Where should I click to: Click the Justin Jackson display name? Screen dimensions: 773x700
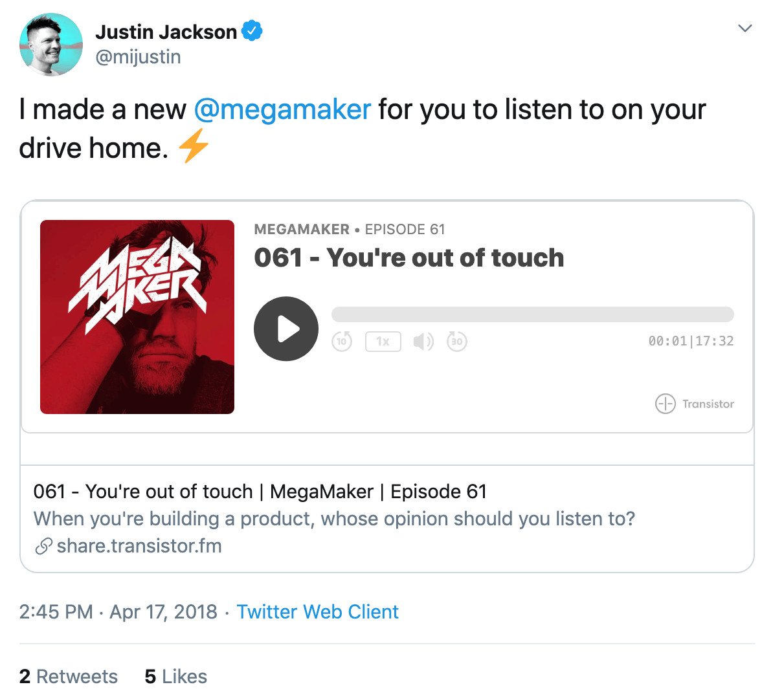pos(166,32)
